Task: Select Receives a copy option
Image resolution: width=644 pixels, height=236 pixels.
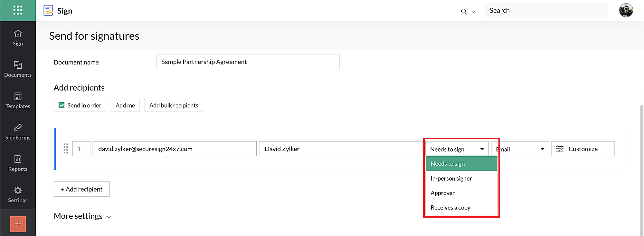Action: (x=450, y=207)
